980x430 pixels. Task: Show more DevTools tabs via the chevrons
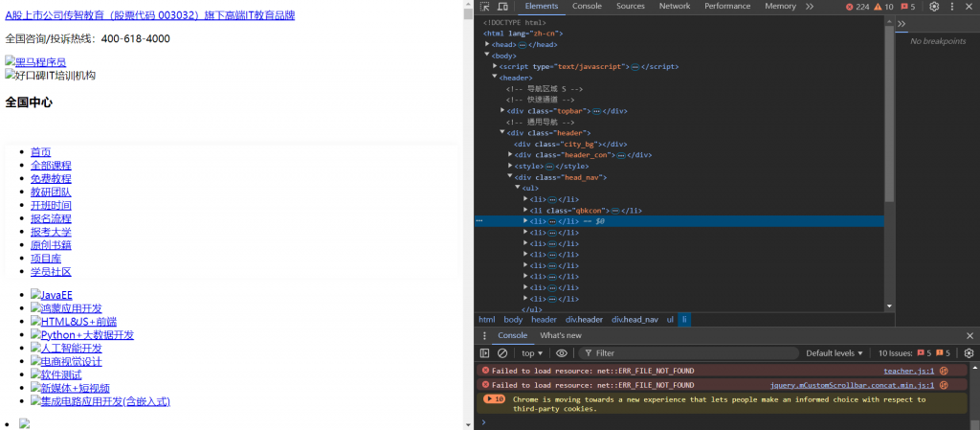click(810, 7)
